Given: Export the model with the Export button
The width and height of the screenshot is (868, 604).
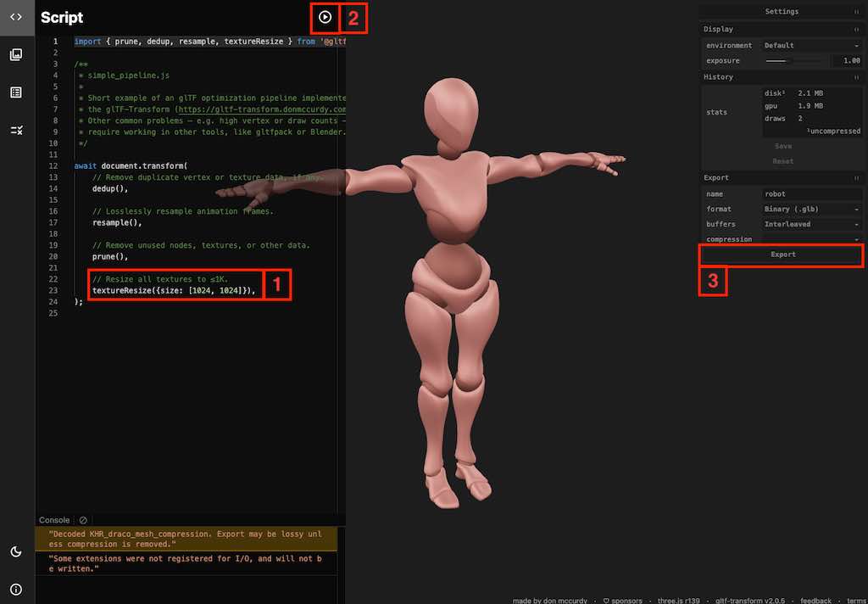Looking at the screenshot, I should (x=782, y=254).
